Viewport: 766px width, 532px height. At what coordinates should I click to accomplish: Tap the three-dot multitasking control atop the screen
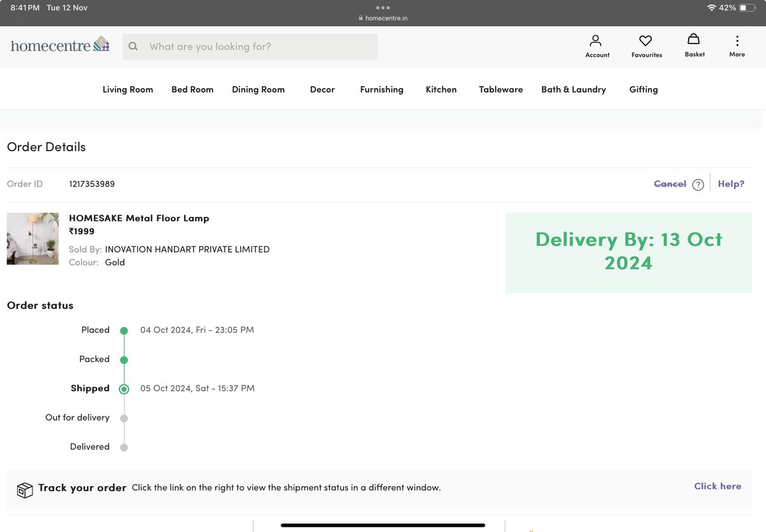(x=383, y=8)
